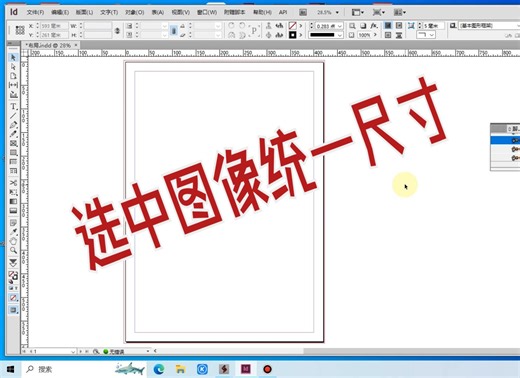Open the 对象(O) menu
The width and height of the screenshot is (520, 378).
[x=135, y=12]
